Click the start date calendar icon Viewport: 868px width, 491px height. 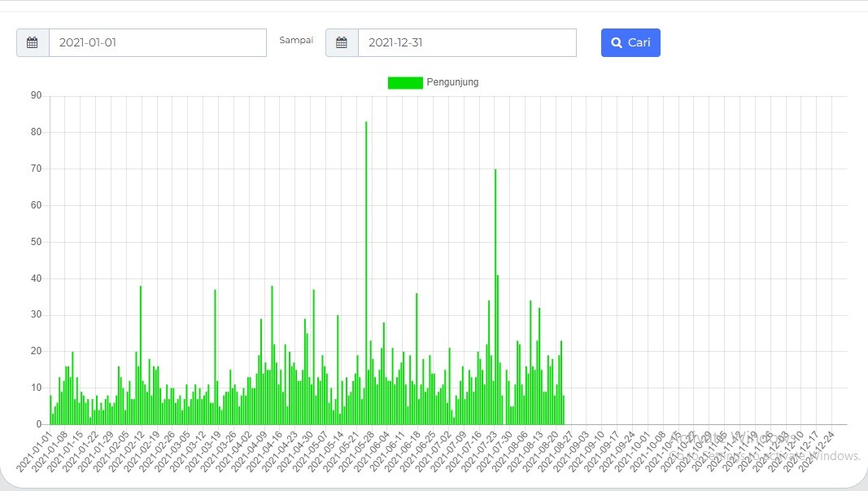(x=33, y=43)
